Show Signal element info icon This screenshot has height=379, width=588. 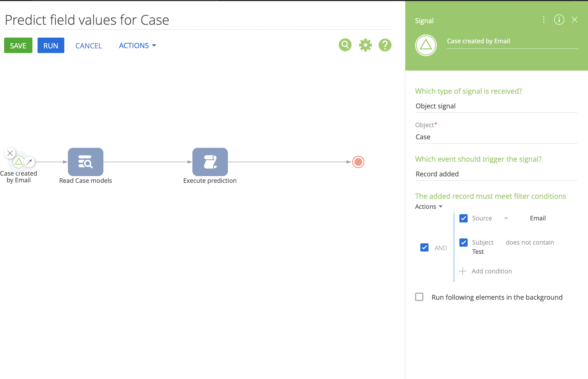point(559,20)
